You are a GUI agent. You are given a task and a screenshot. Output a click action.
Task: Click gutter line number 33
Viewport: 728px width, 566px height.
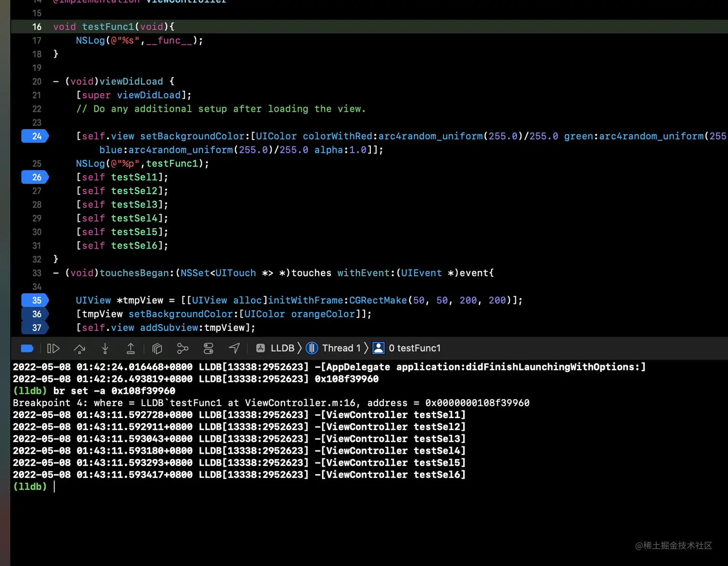click(x=37, y=273)
